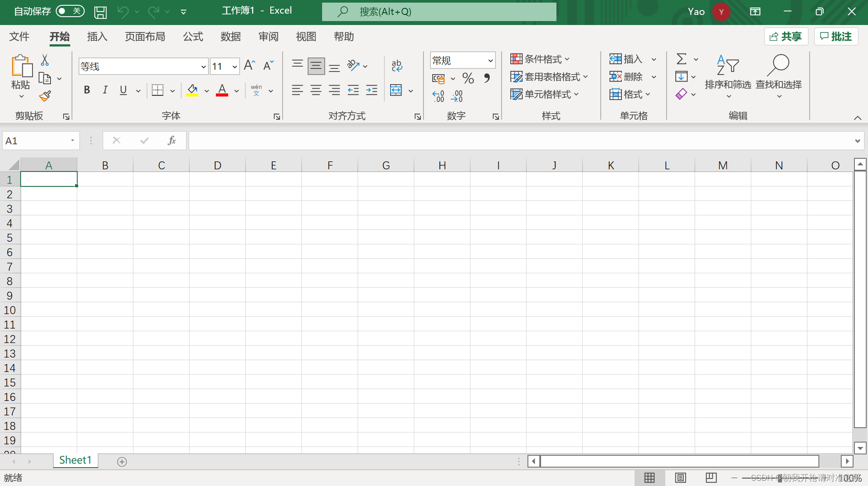Toggle Bold formatting

click(x=87, y=90)
